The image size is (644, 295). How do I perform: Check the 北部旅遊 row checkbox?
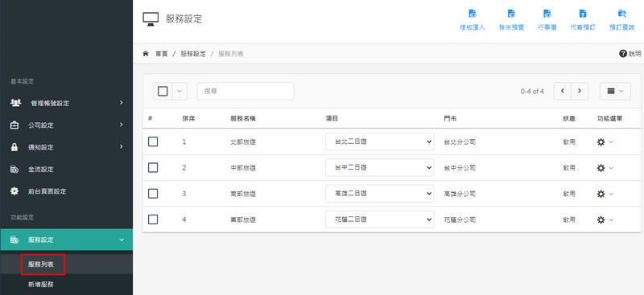(153, 141)
